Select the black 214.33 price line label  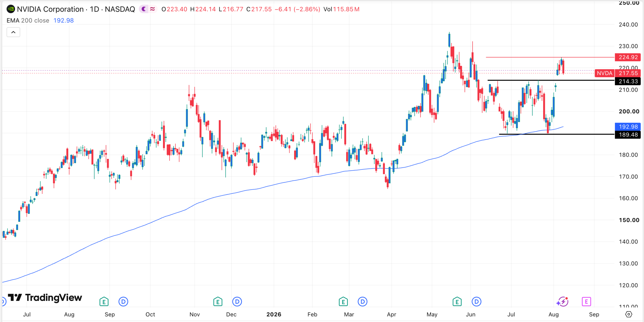pos(628,81)
